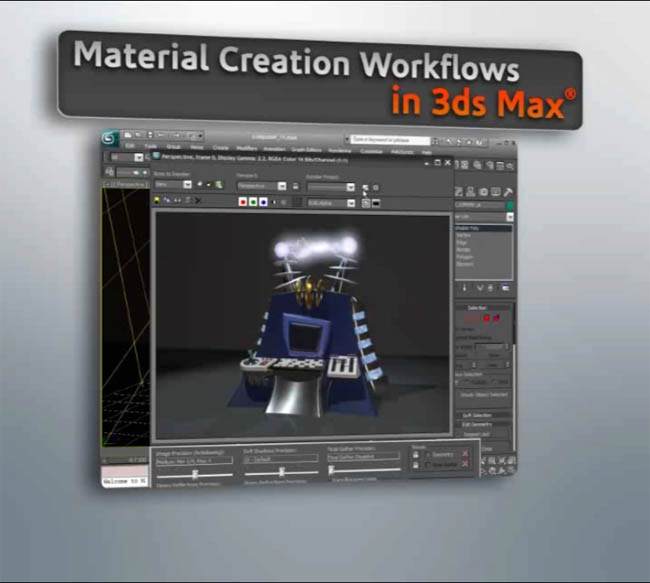Open the Create menu

[x=221, y=148]
